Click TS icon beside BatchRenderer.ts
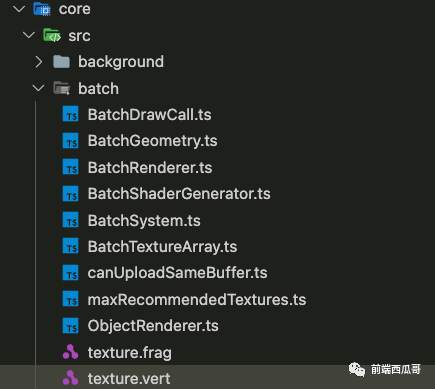The height and width of the screenshot is (389, 435). coord(71,167)
